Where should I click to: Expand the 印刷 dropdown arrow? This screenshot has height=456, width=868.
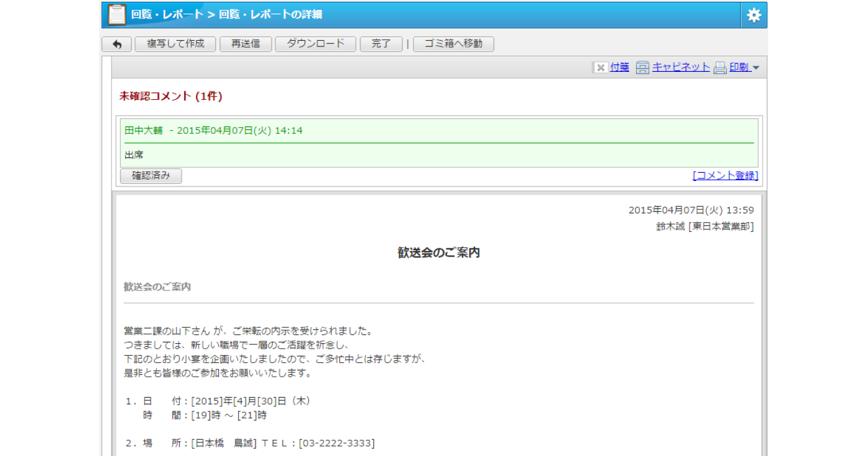click(756, 68)
